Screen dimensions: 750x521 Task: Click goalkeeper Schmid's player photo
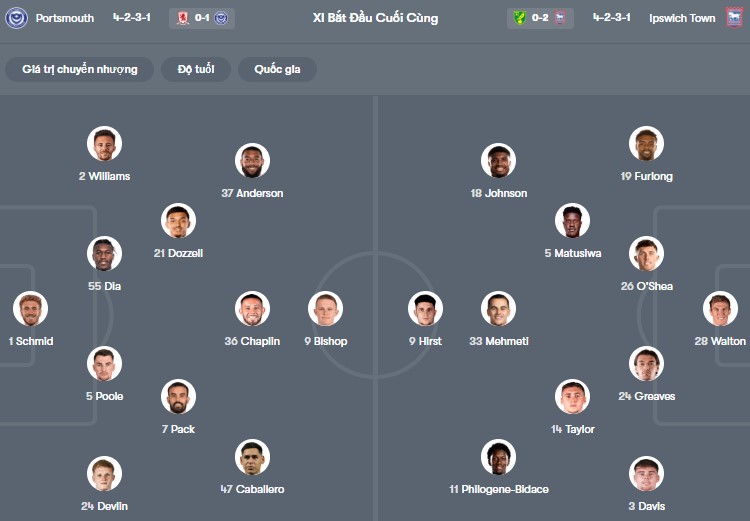(x=29, y=309)
